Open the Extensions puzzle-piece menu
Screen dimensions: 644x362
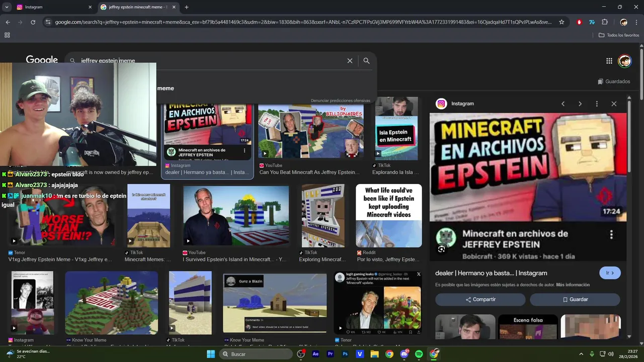tap(605, 22)
